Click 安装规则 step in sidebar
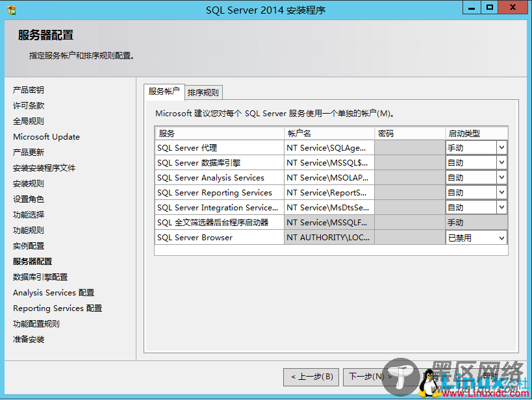 29,184
